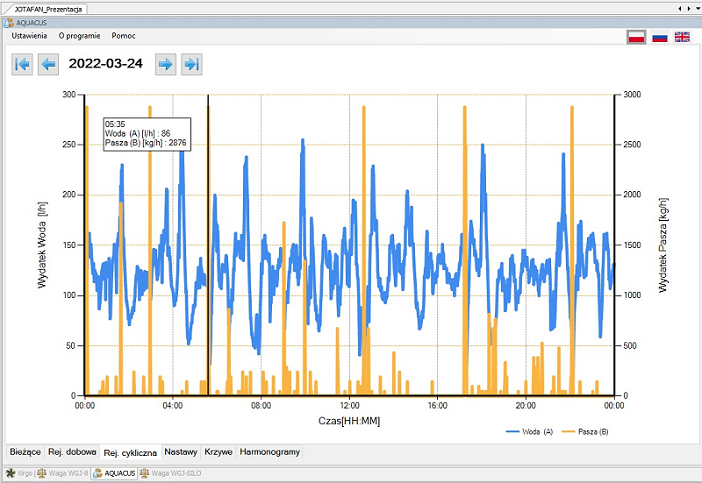
Task: Go to the previous day arrow
Action: point(48,64)
